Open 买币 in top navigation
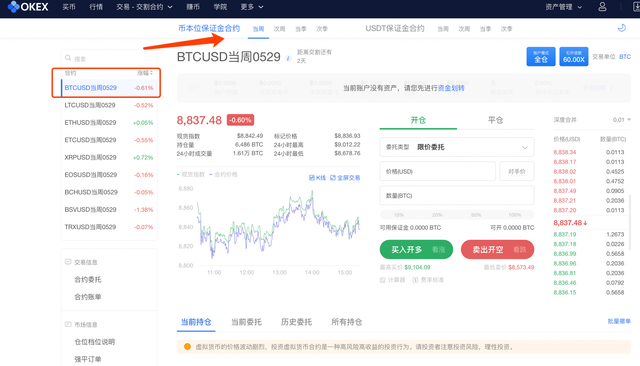 pos(69,7)
